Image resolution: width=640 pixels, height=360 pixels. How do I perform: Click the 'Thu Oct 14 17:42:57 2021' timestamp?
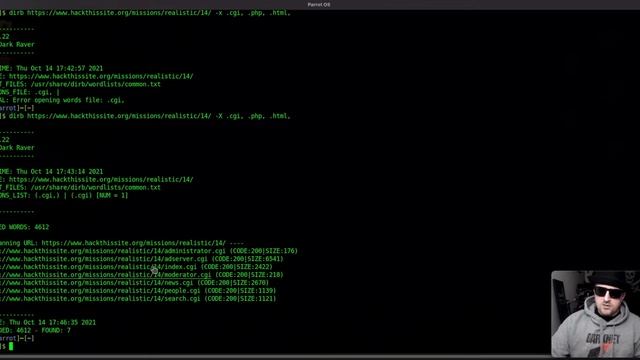[x=60, y=68]
